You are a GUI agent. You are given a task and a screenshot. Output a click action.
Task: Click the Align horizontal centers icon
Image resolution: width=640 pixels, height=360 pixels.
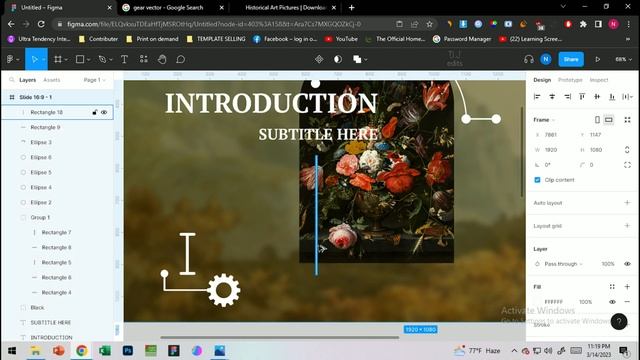pyautogui.click(x=552, y=97)
